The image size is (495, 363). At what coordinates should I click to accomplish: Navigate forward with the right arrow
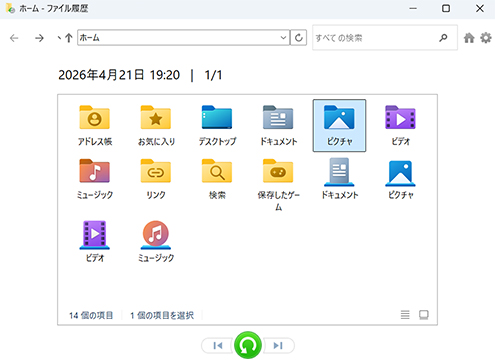[39, 38]
